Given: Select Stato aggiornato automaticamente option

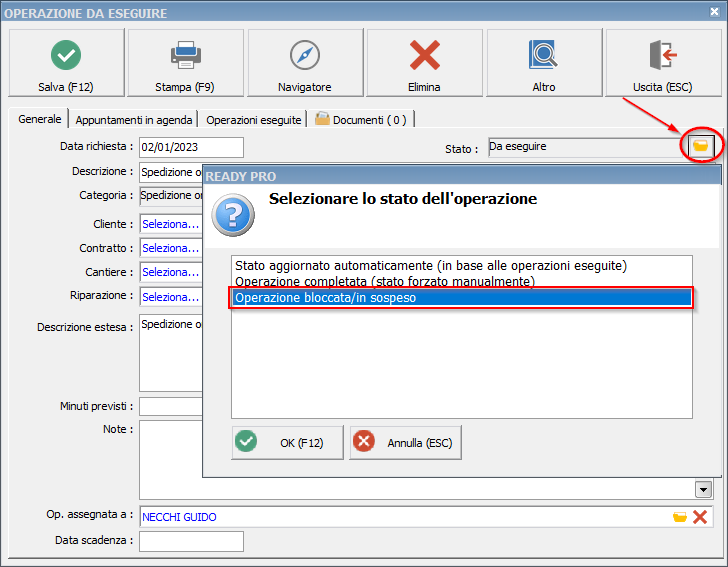Looking at the screenshot, I should [430, 266].
